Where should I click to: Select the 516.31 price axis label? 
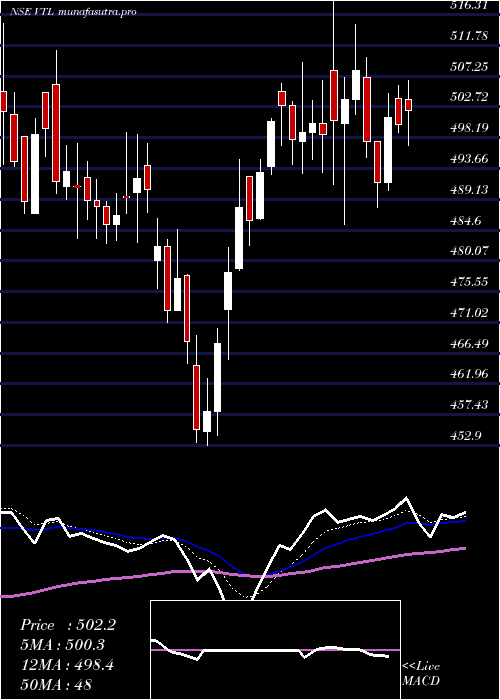pos(468,5)
